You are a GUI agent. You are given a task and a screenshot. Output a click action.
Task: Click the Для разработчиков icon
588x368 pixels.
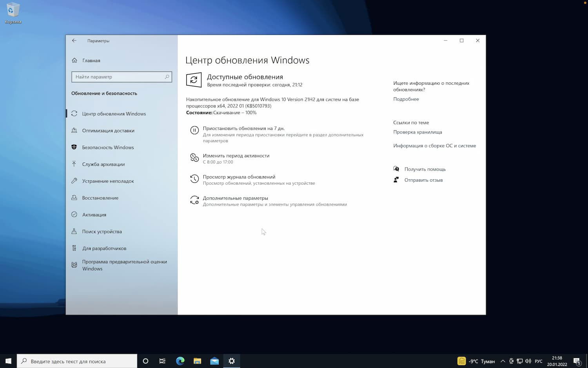[x=74, y=248]
